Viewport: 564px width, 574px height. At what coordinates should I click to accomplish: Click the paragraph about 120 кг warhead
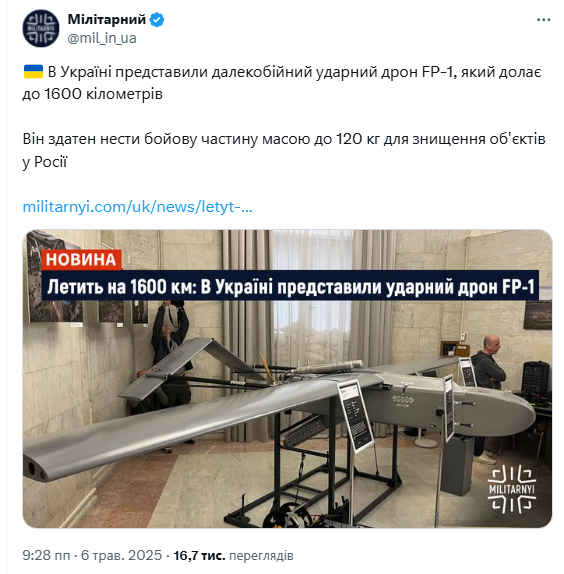(x=284, y=150)
